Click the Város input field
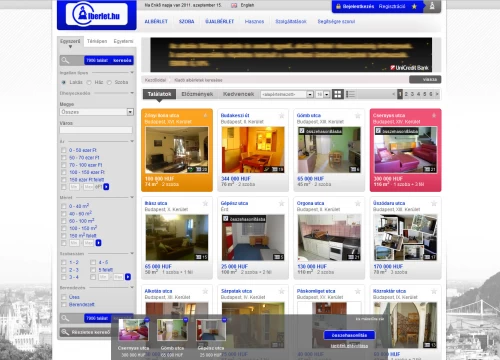 point(96,130)
